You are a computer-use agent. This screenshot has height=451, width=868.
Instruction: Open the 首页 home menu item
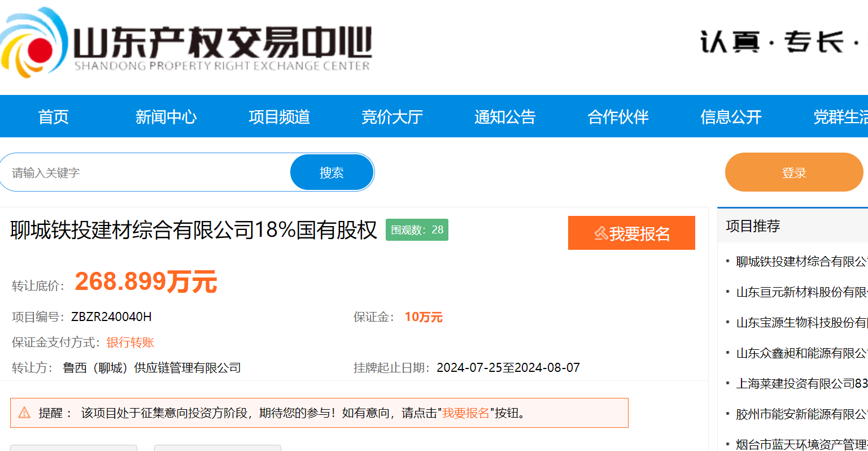point(54,116)
